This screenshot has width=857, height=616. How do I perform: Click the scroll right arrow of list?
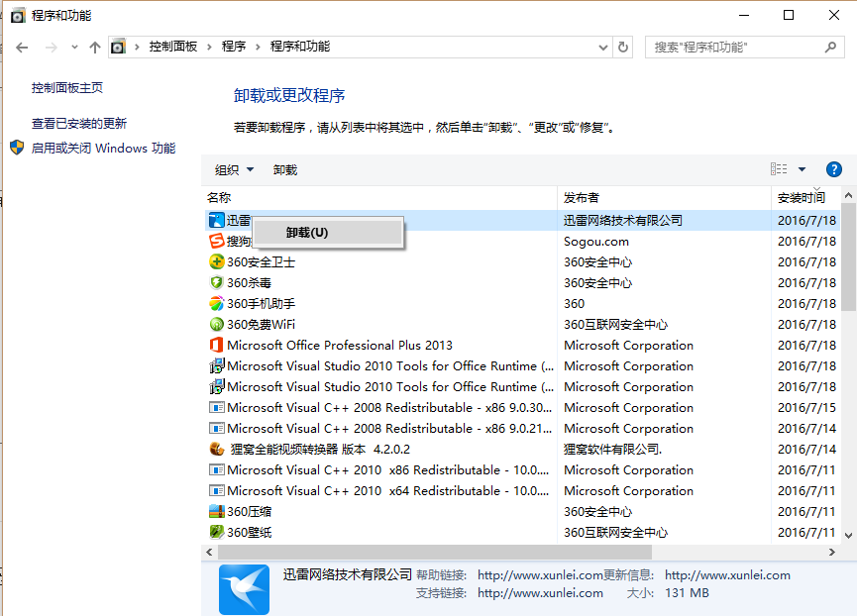tap(832, 552)
